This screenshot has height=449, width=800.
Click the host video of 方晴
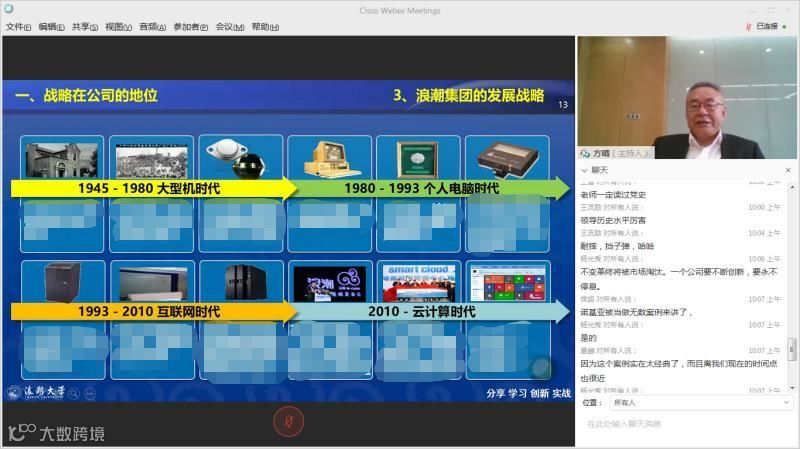(687, 97)
